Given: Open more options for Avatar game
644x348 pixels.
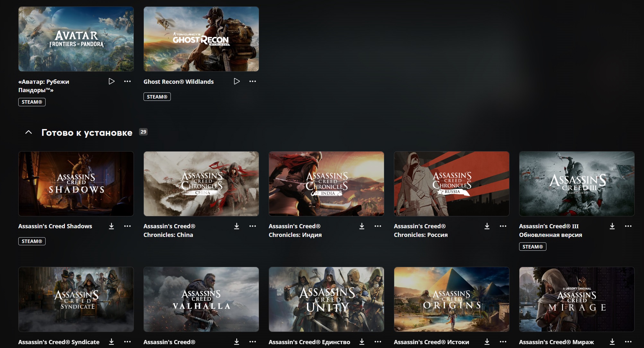Looking at the screenshot, I should coord(127,82).
